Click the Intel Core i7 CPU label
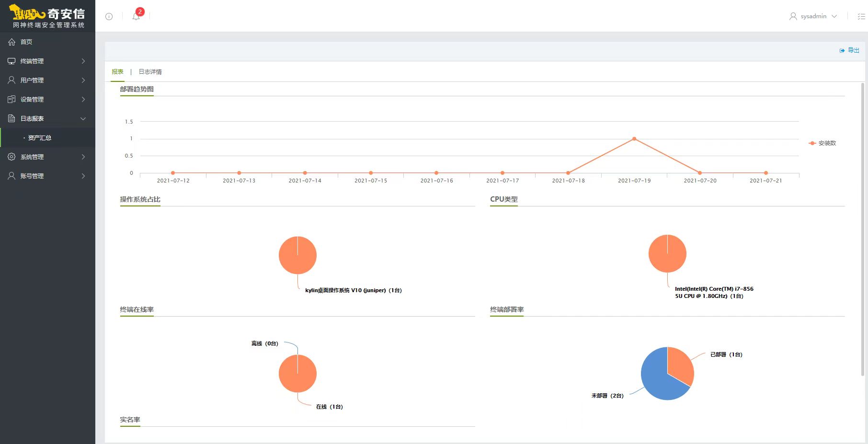Viewport: 868px width, 444px height. 714,293
